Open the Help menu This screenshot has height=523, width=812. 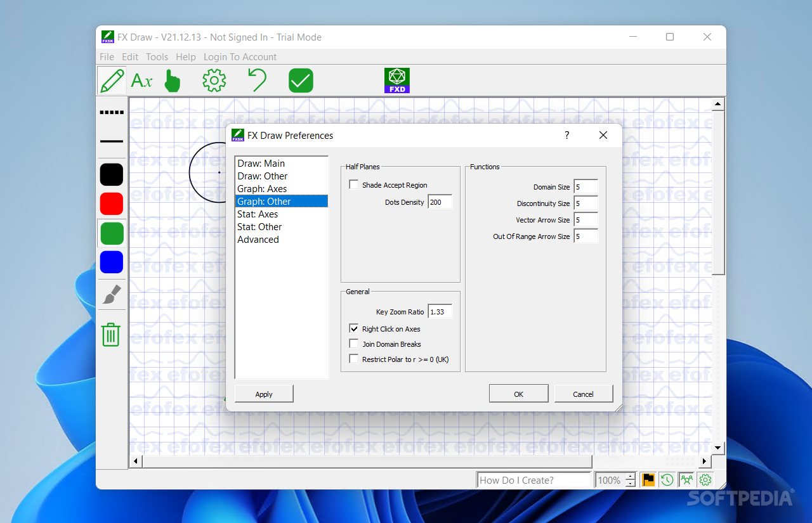pyautogui.click(x=186, y=56)
